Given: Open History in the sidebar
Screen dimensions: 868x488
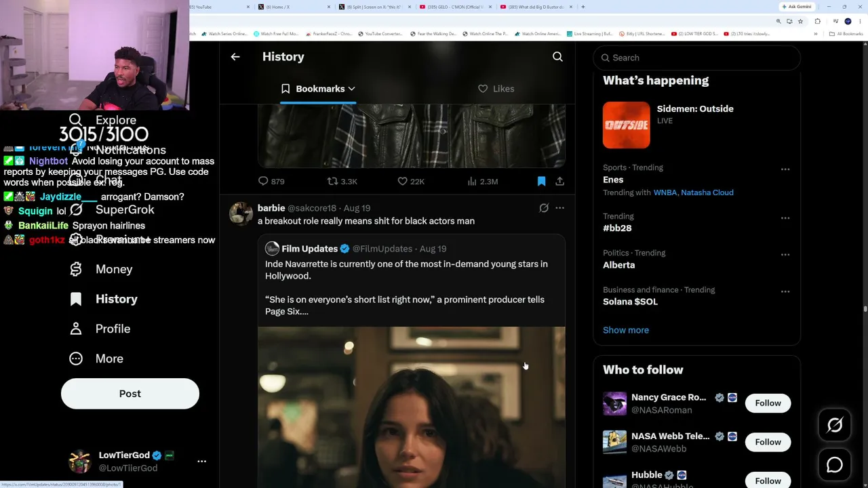Looking at the screenshot, I should (103, 299).
